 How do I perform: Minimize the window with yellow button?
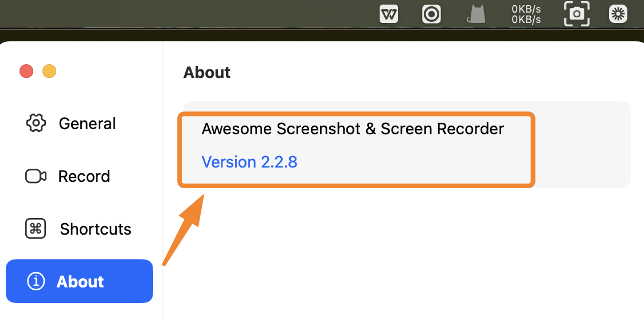(49, 71)
